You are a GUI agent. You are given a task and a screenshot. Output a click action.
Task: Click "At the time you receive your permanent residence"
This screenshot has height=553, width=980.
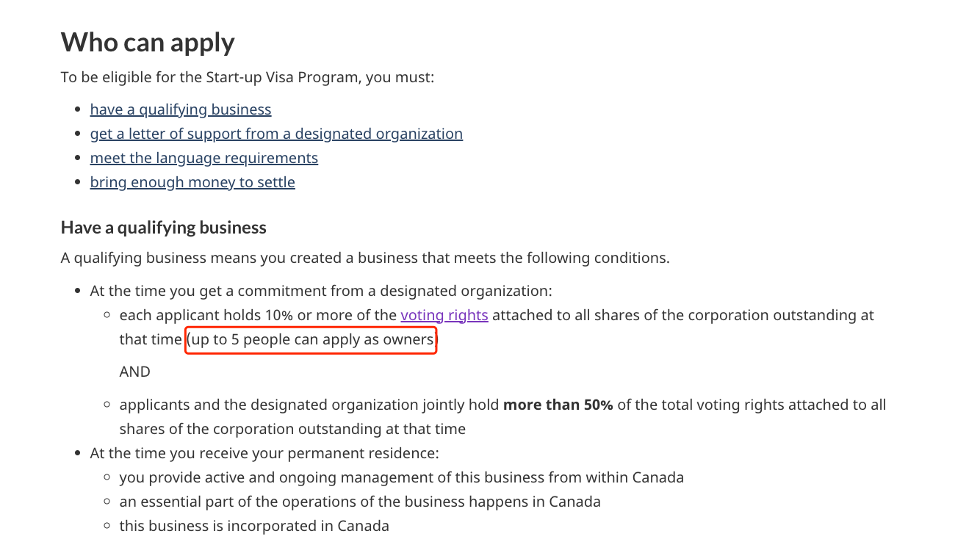pyautogui.click(x=264, y=453)
